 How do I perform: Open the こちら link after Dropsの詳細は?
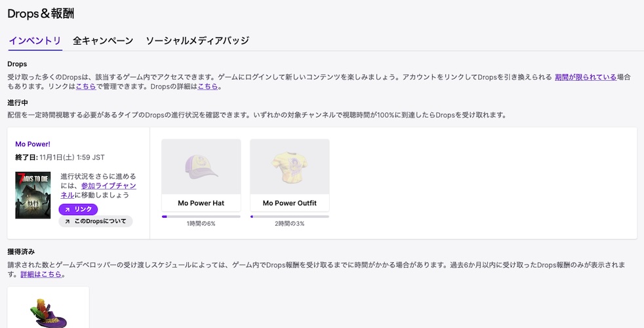coord(208,87)
